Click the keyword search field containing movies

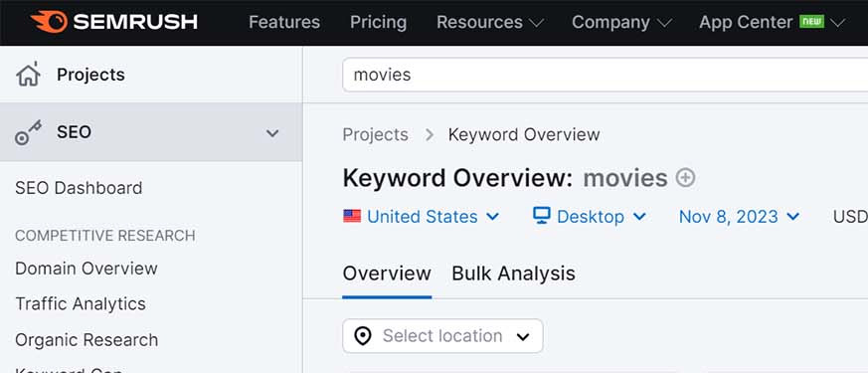point(605,75)
